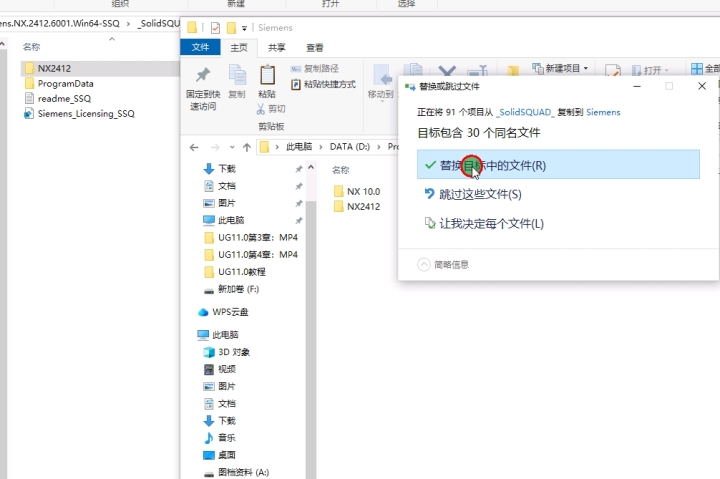Image resolution: width=720 pixels, height=479 pixels.
Task: Select readme_SSQ file in background window
Action: (x=58, y=99)
